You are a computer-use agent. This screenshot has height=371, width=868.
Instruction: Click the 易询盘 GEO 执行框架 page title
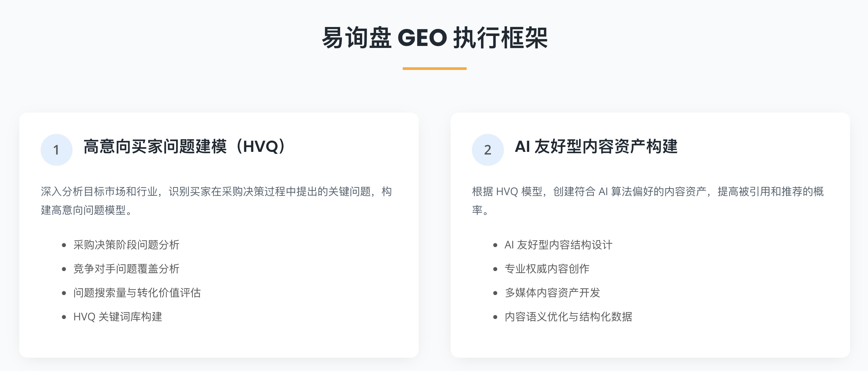pyautogui.click(x=434, y=38)
